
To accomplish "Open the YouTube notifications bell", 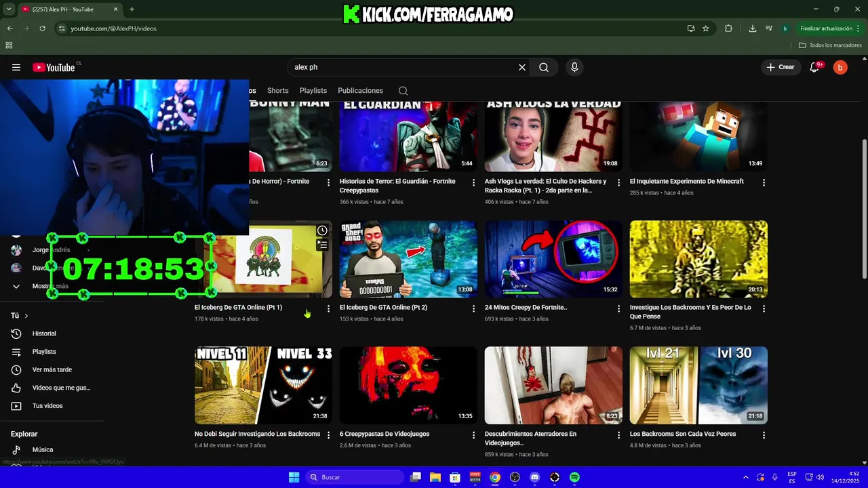I will [x=815, y=67].
